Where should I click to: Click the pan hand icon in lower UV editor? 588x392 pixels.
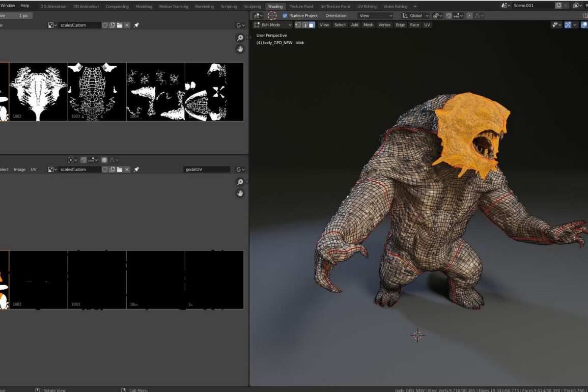240,193
